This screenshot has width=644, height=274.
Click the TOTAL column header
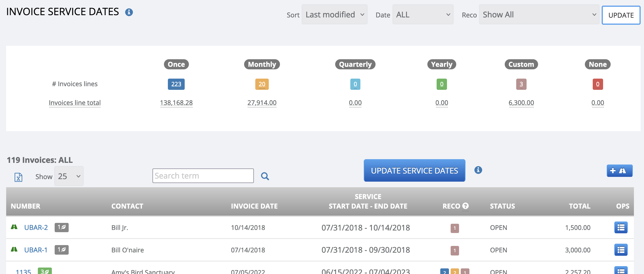(580, 206)
